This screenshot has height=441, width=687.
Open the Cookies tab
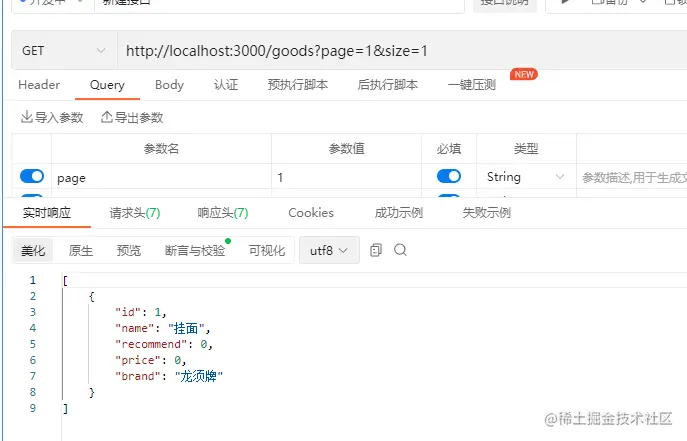[311, 213]
